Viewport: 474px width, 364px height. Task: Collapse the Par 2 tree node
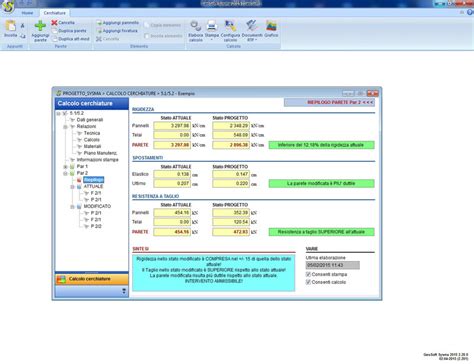(65, 173)
